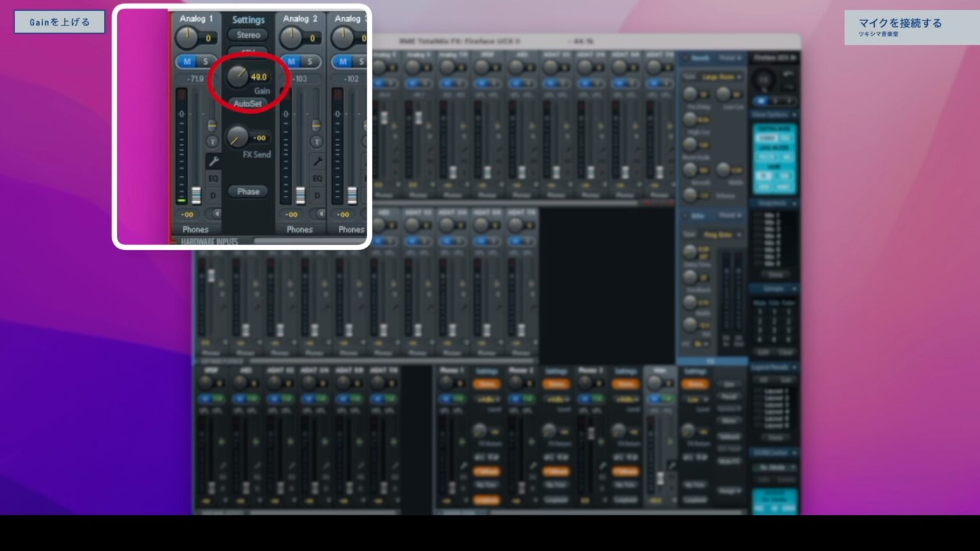The width and height of the screenshot is (980, 551).
Task: Click the circled Gain knob in the inset
Action: pyautogui.click(x=237, y=75)
